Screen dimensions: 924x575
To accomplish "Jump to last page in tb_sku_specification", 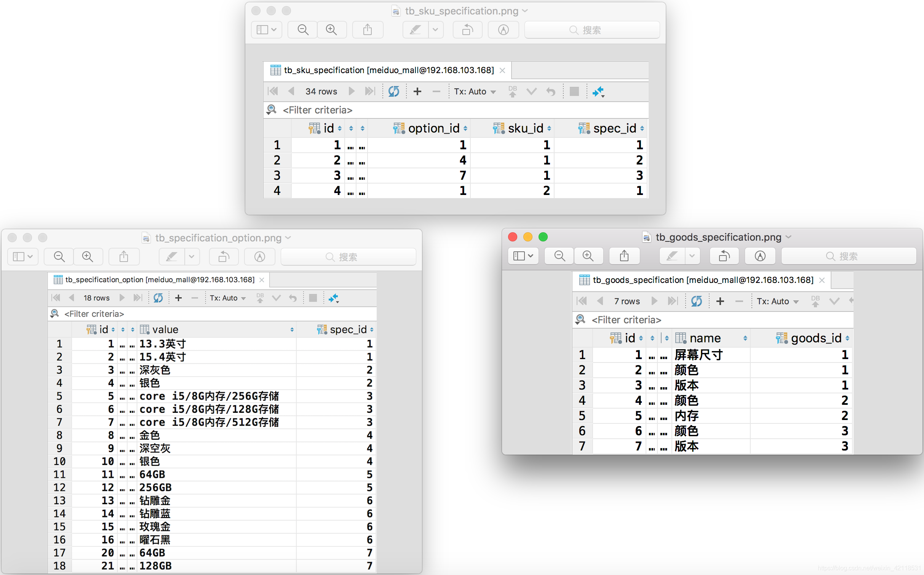I will tap(370, 91).
